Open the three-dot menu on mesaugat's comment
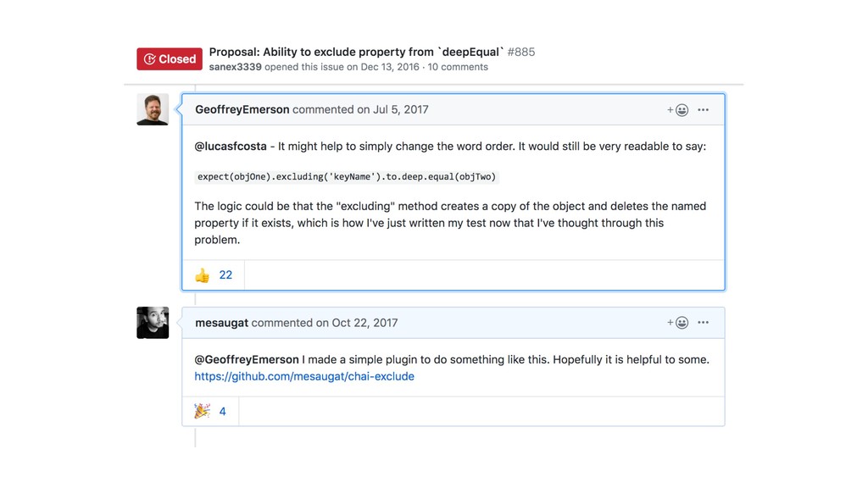868x488 pixels. 703,323
